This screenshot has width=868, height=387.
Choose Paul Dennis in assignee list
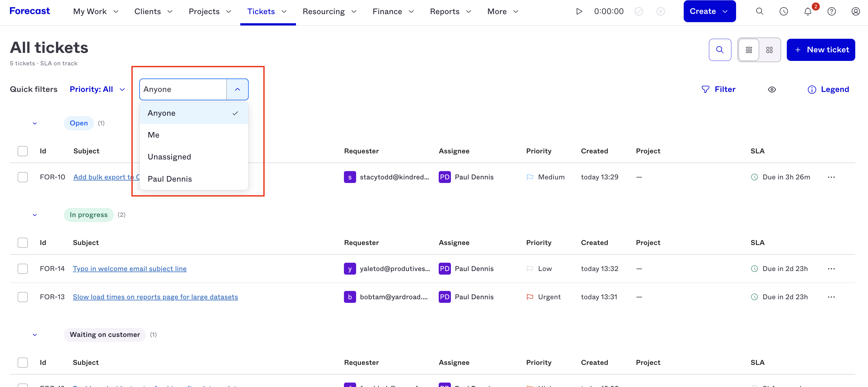click(194, 179)
